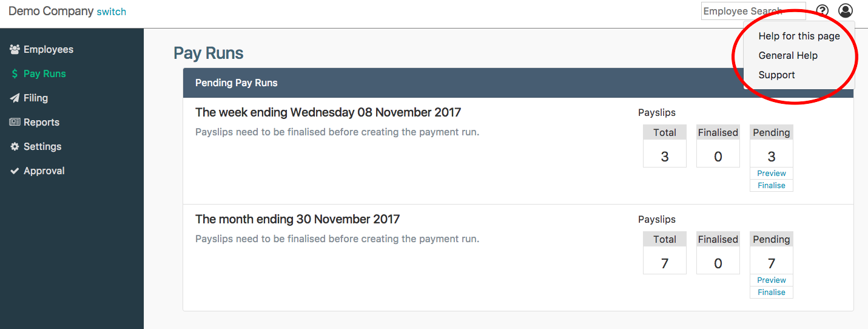Screen dimensions: 868x329
Task: Open the Employees section label in sidebar
Action: point(49,50)
